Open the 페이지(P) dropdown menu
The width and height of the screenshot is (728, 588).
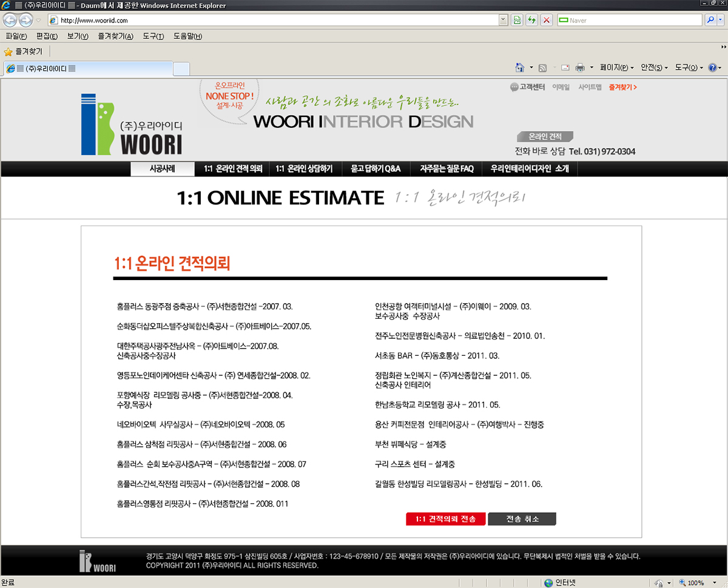(x=616, y=67)
